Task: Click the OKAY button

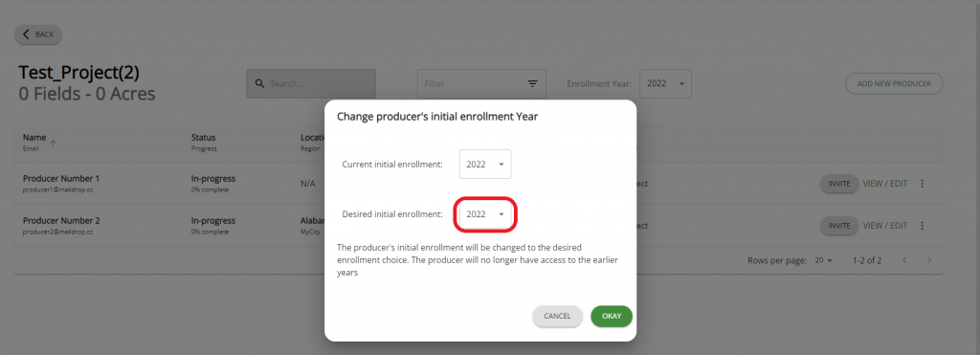Action: pos(612,317)
